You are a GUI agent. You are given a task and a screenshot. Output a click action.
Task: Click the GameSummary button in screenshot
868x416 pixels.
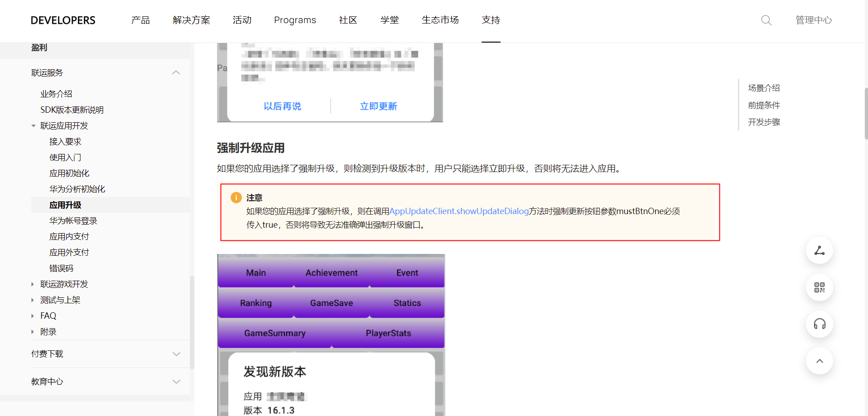275,333
